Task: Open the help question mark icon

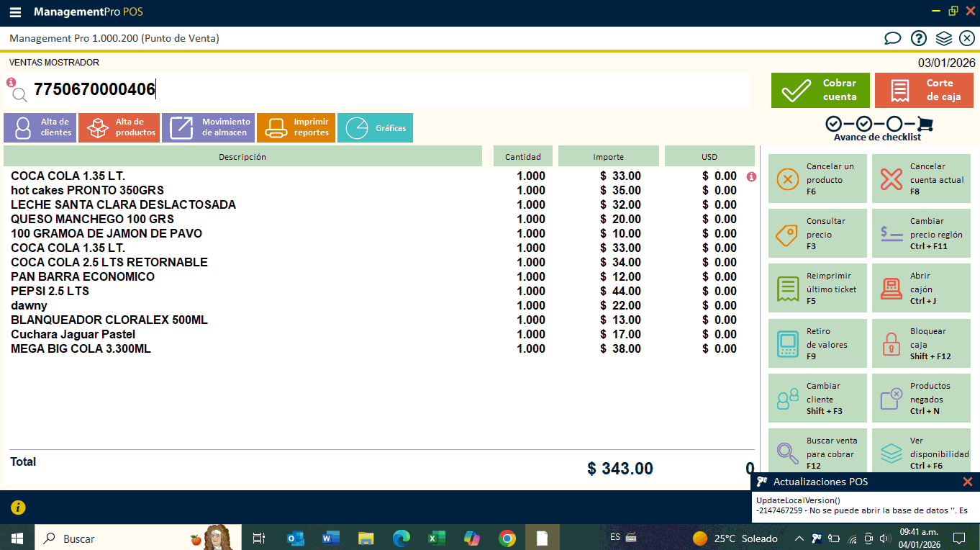Action: point(918,38)
